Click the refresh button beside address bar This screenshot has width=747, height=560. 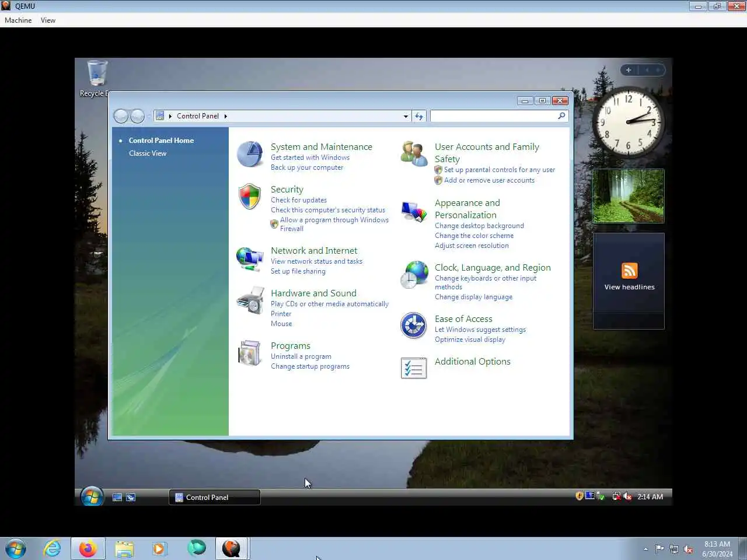coord(419,116)
